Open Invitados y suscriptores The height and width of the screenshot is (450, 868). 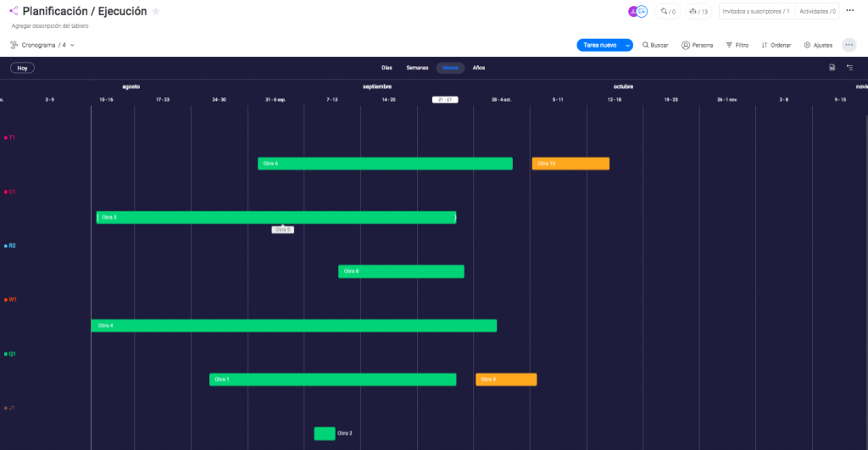[x=755, y=11]
